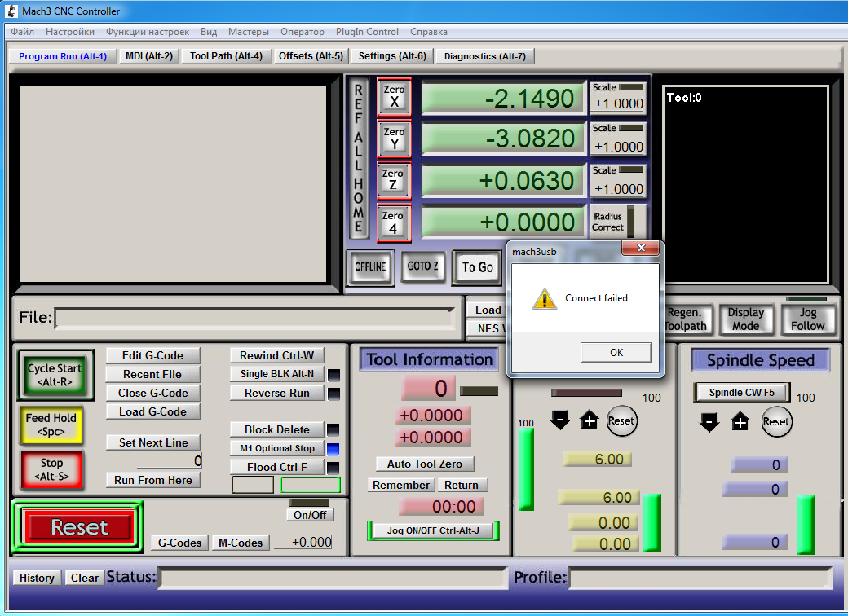Increase spindle speed with plus arrow

point(740,421)
